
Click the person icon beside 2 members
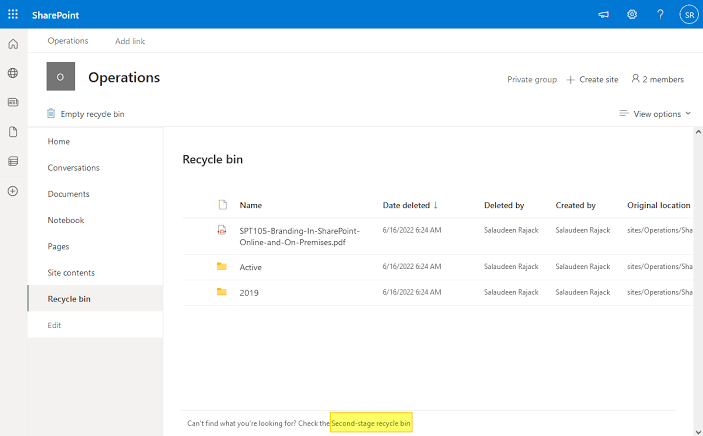[x=635, y=78]
